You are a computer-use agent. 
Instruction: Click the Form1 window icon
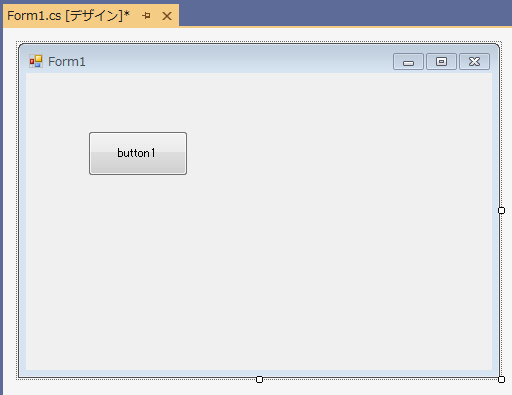pos(36,61)
